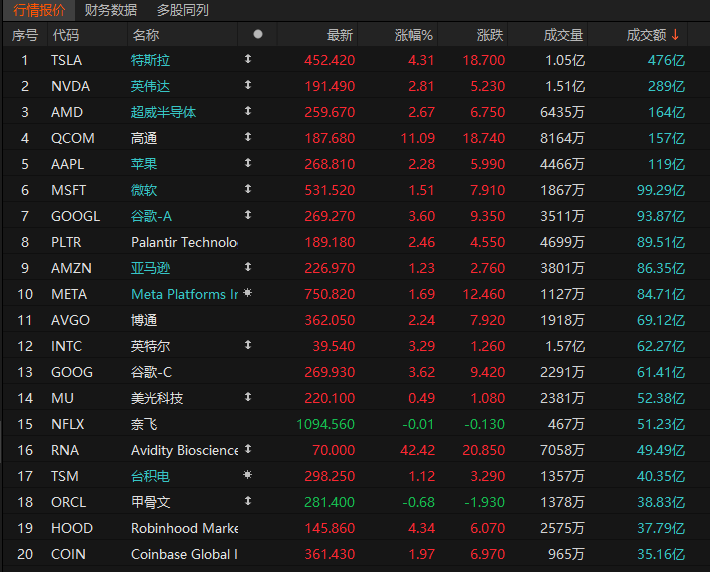710x572 pixels.
Task: Open the 台积电 stock link
Action: [150, 476]
